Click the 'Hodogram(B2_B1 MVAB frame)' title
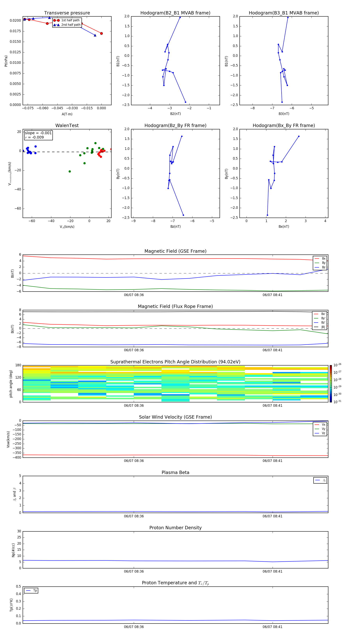 (175, 13)
